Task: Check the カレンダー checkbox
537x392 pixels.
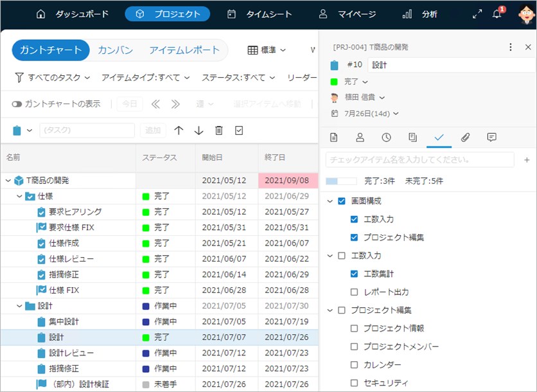Action: (354, 365)
